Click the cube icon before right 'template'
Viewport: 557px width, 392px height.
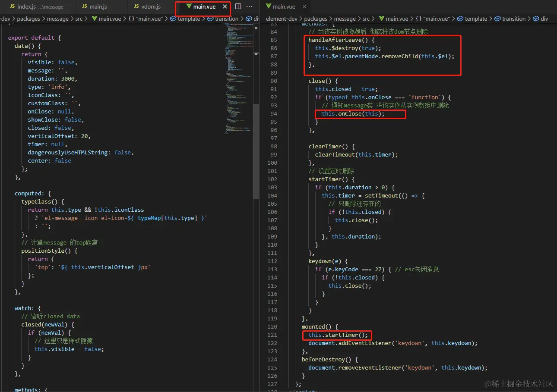click(x=460, y=19)
